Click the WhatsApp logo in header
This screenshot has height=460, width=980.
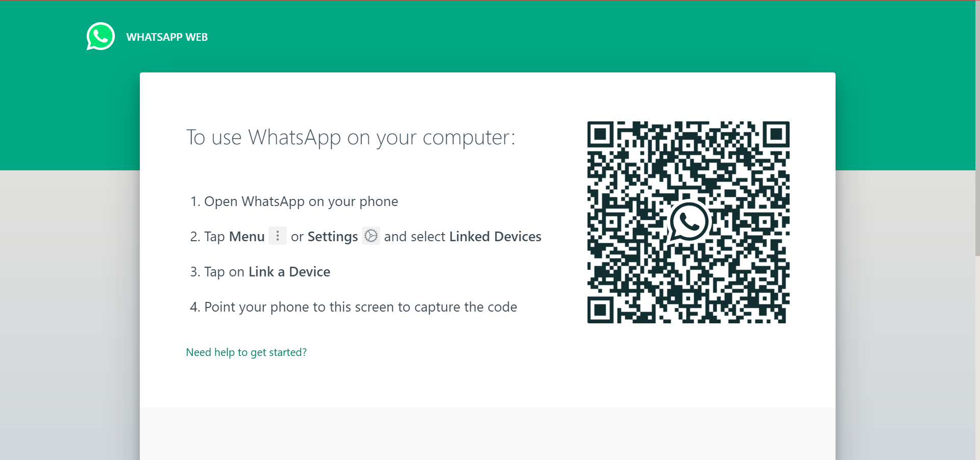click(101, 37)
